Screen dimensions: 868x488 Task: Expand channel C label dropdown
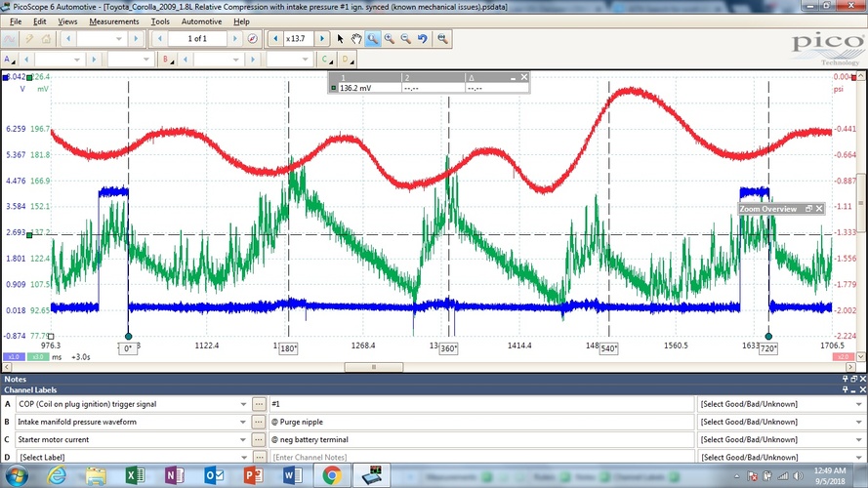pyautogui.click(x=243, y=440)
